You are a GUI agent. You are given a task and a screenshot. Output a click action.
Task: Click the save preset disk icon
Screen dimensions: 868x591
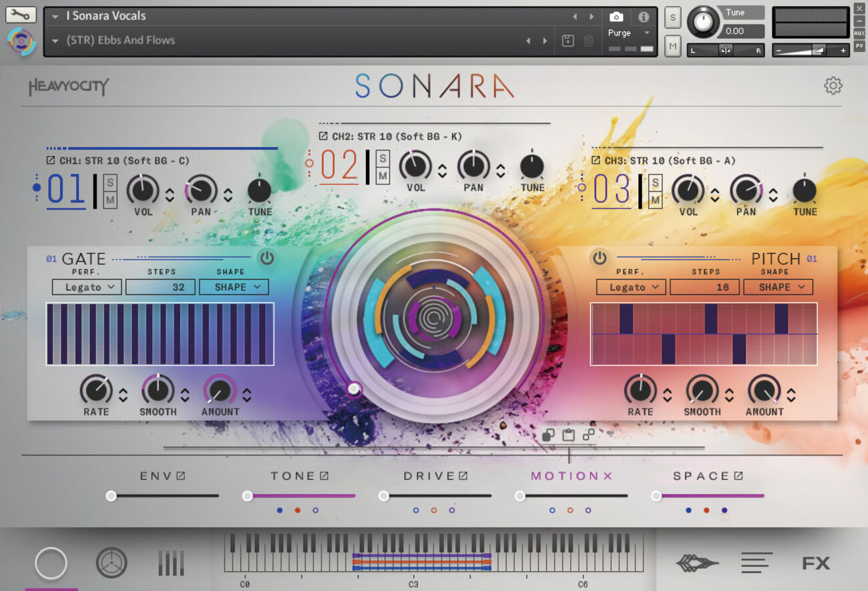[x=568, y=41]
